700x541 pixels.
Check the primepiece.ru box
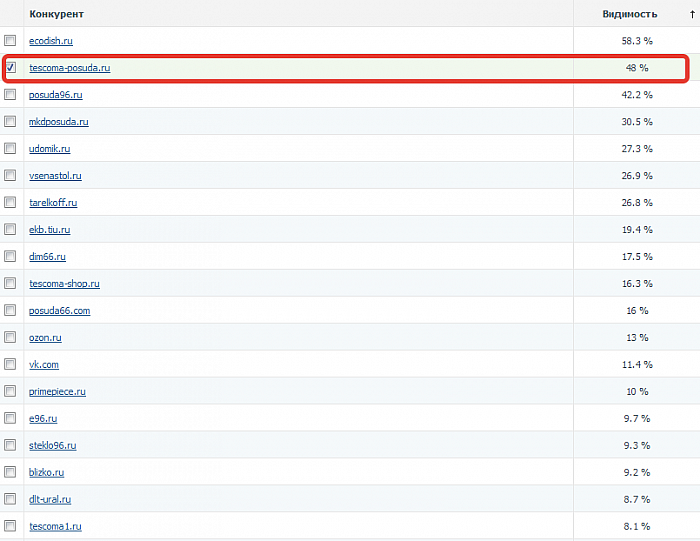10,391
